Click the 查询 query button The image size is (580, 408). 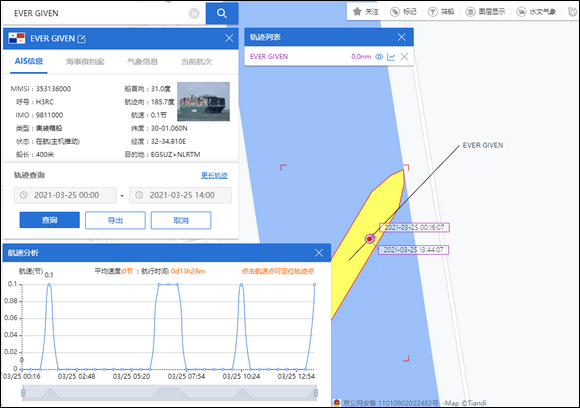(50, 220)
